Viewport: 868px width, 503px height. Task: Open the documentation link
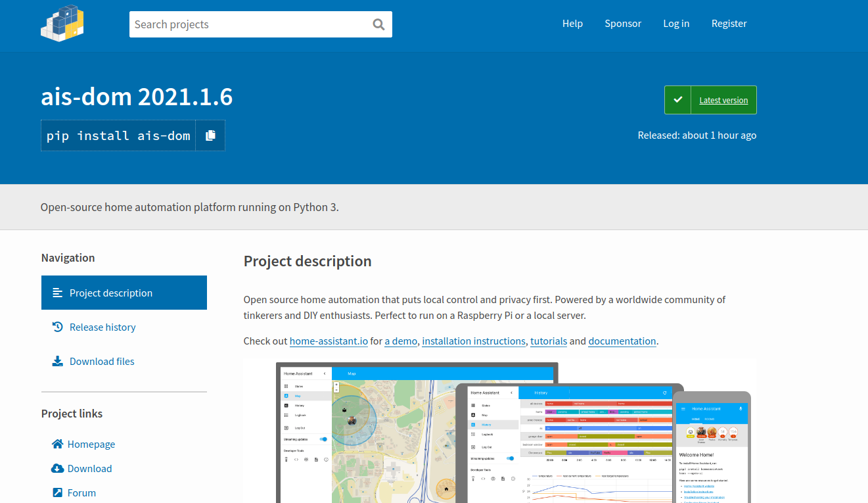coord(622,341)
